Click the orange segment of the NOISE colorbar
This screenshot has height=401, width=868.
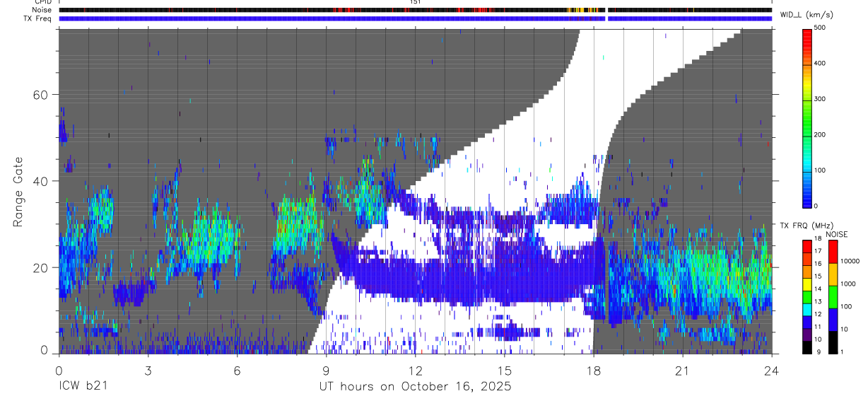832,274
